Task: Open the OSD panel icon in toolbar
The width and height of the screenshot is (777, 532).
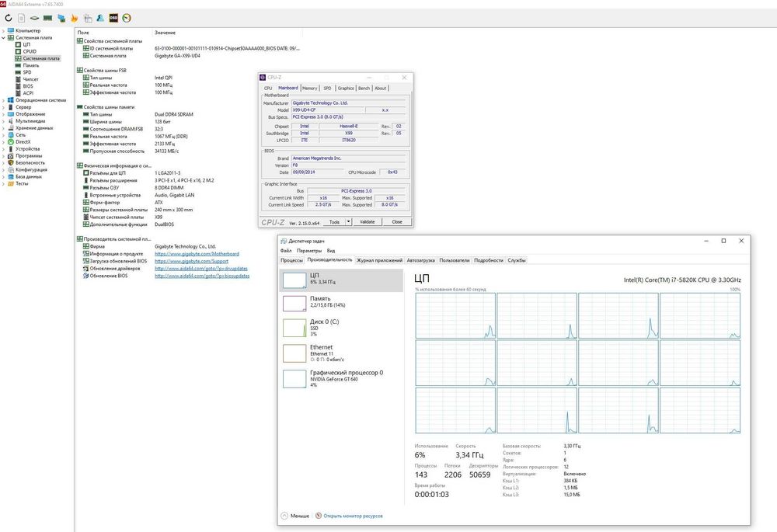Action: coord(113,17)
